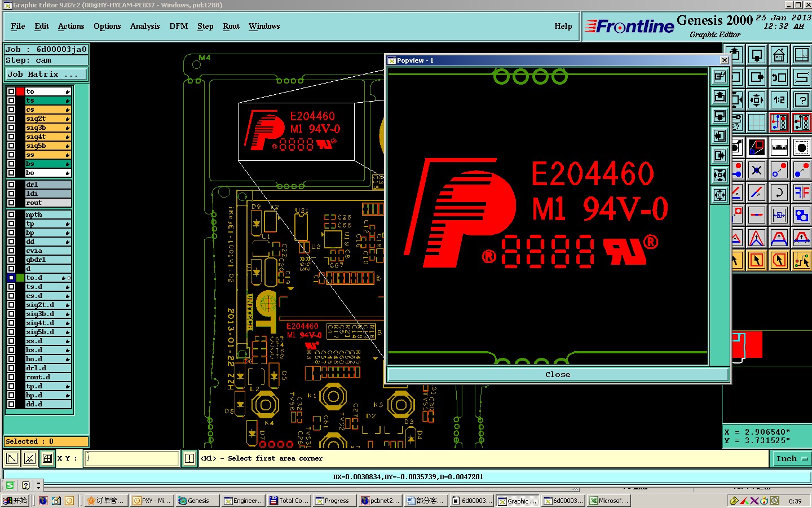Image resolution: width=812 pixels, height=508 pixels.
Task: Toggle display checkbox for layer 'drl'
Action: (x=11, y=185)
